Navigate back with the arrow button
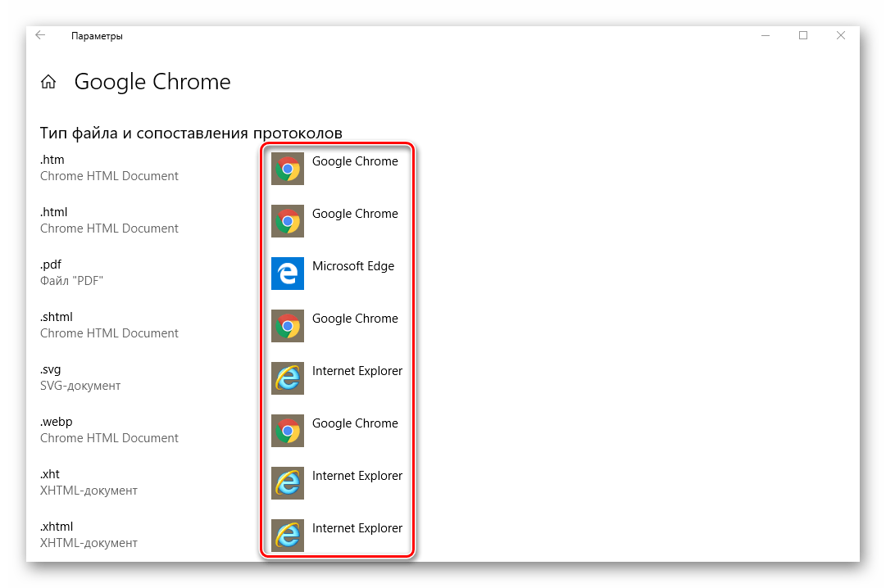This screenshot has width=886, height=588. [40, 35]
